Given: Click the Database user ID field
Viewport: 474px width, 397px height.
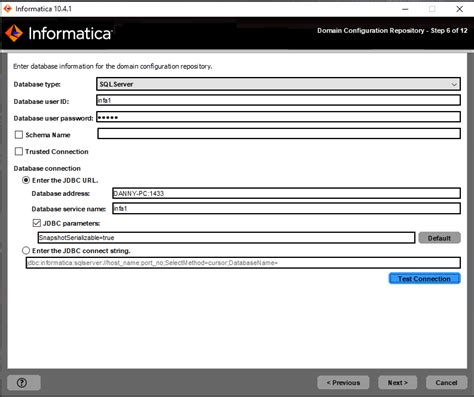Looking at the screenshot, I should pos(278,100).
